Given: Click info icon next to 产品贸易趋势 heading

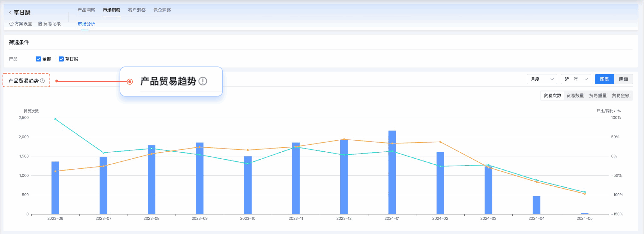Looking at the screenshot, I should tap(43, 81).
